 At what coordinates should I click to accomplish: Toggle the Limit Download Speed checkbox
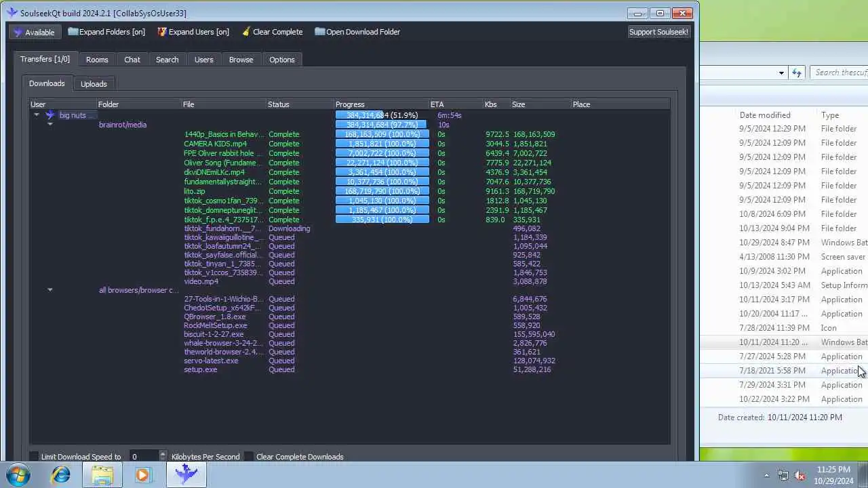[34, 457]
